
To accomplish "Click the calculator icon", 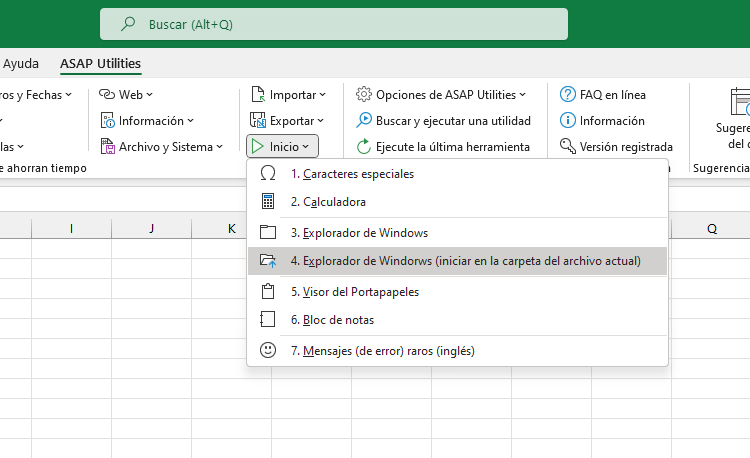I will coord(268,201).
